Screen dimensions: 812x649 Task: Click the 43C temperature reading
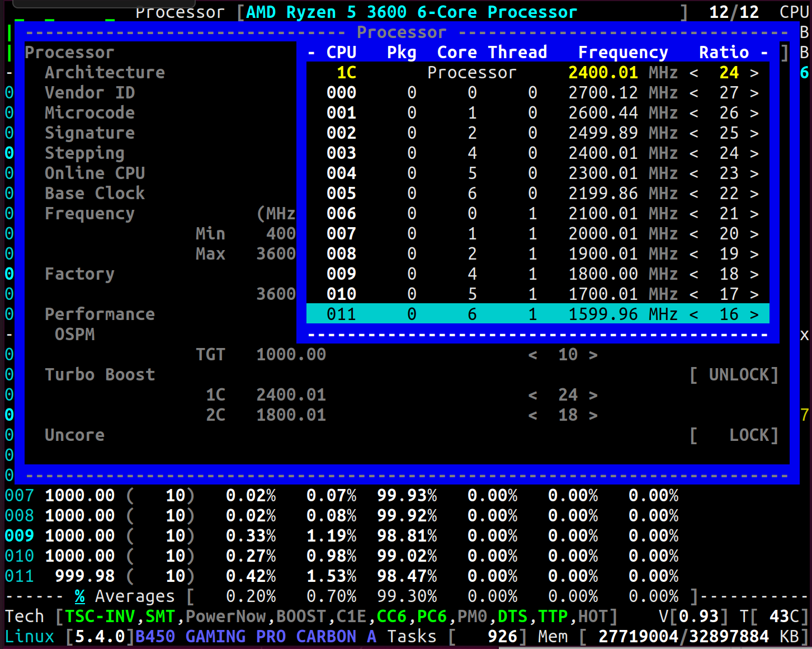tap(784, 617)
